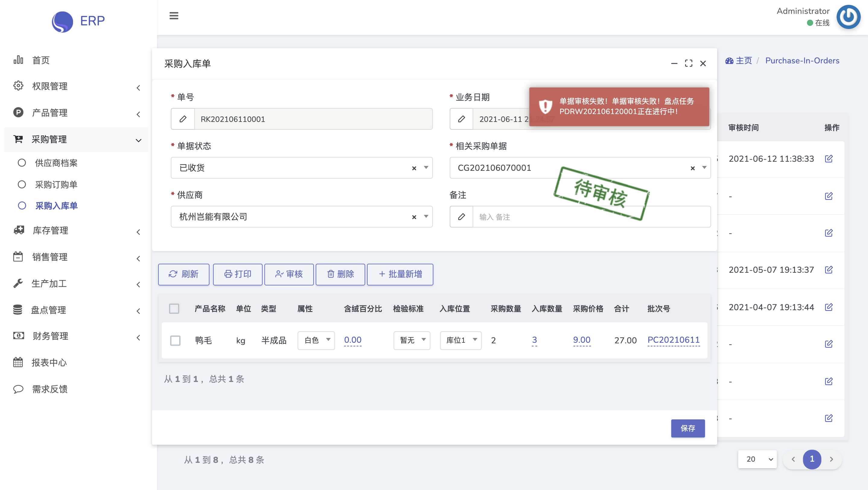Image resolution: width=868 pixels, height=490 pixels.
Task: Click the 保存 button
Action: 688,428
